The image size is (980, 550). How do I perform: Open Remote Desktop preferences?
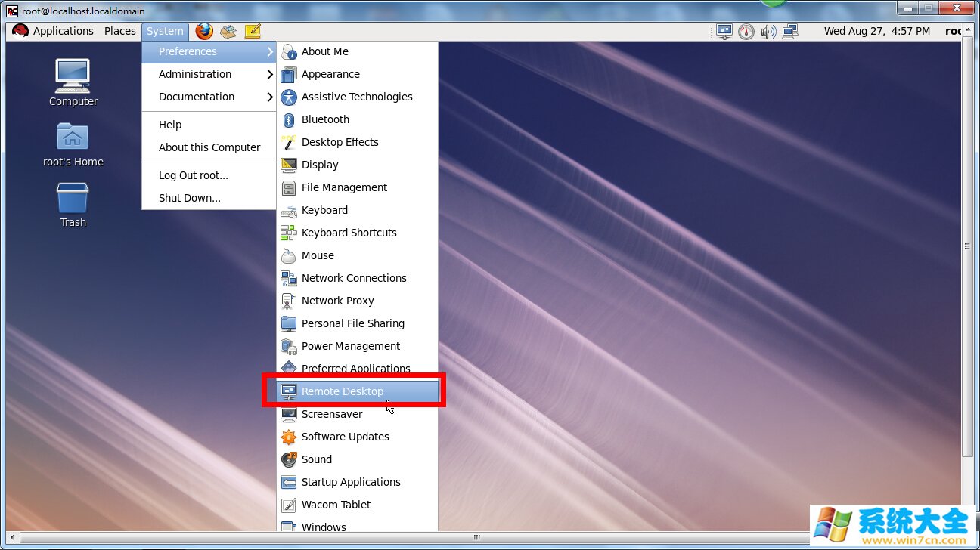coord(358,391)
